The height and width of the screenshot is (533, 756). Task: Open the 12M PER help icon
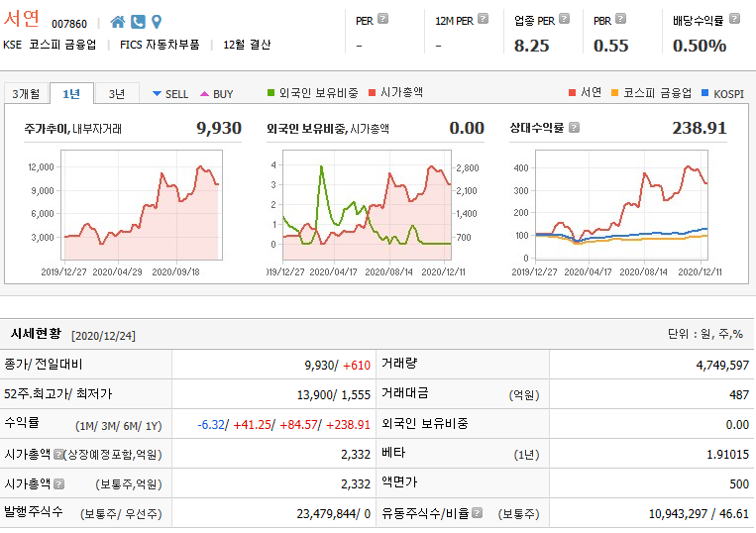483,19
